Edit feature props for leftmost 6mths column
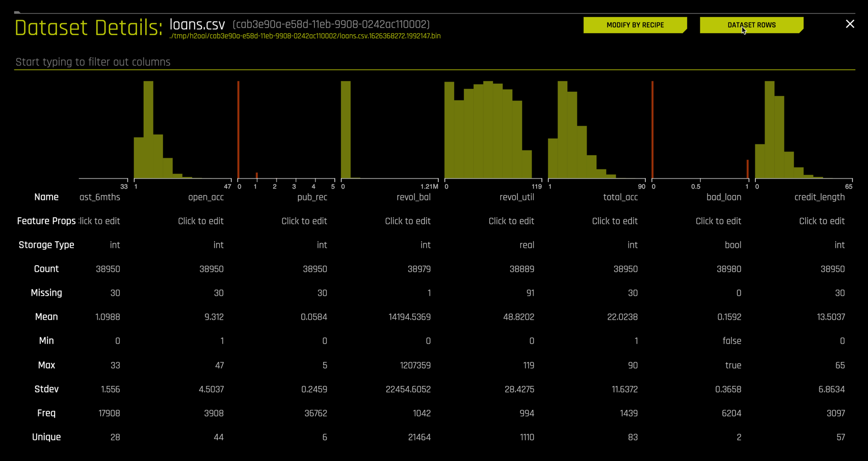868x461 pixels. [100, 221]
